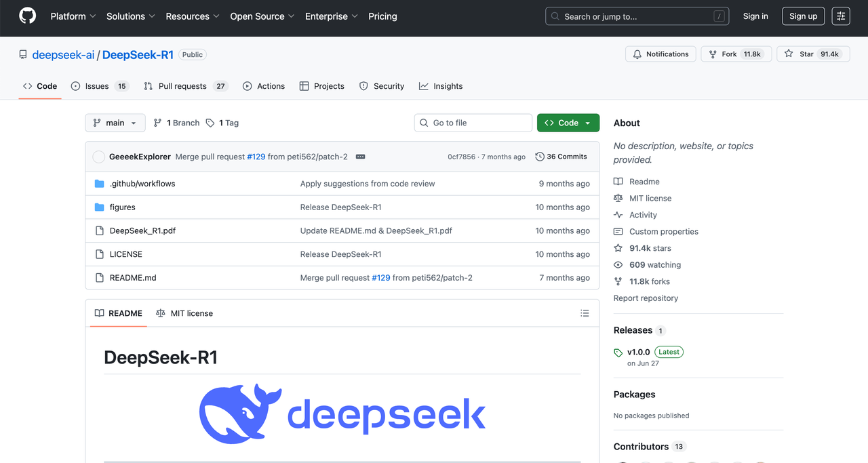868x463 pixels.
Task: Open the Activity link
Action: (635, 215)
